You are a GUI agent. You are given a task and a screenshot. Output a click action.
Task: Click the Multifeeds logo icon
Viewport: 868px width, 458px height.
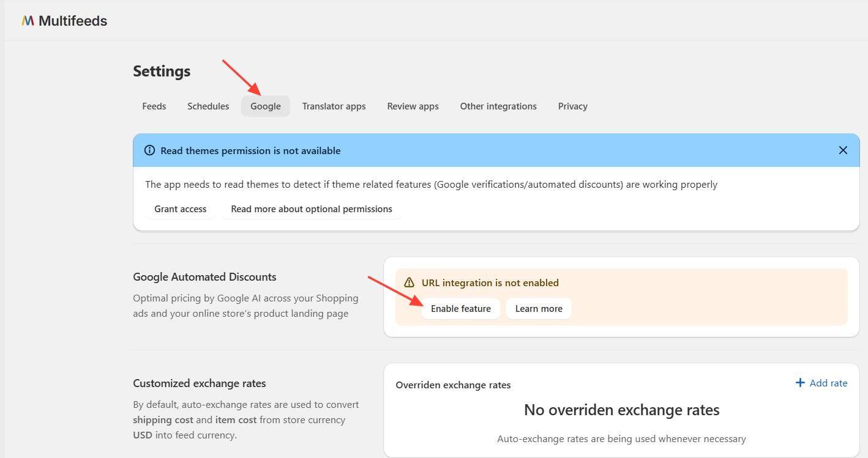pyautogui.click(x=28, y=21)
